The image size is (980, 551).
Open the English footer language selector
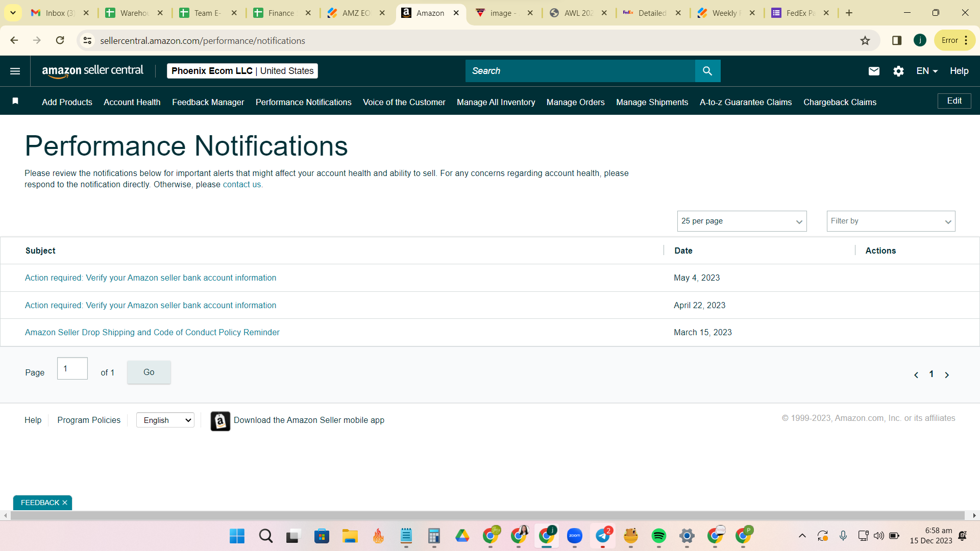[x=165, y=420]
